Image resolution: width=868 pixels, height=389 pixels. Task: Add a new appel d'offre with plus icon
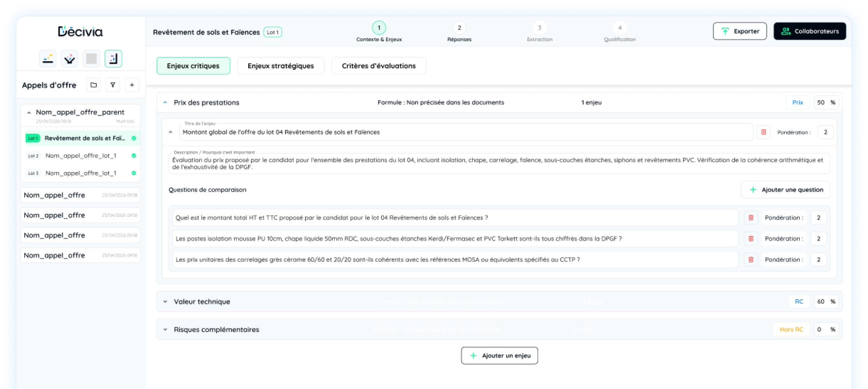[132, 85]
